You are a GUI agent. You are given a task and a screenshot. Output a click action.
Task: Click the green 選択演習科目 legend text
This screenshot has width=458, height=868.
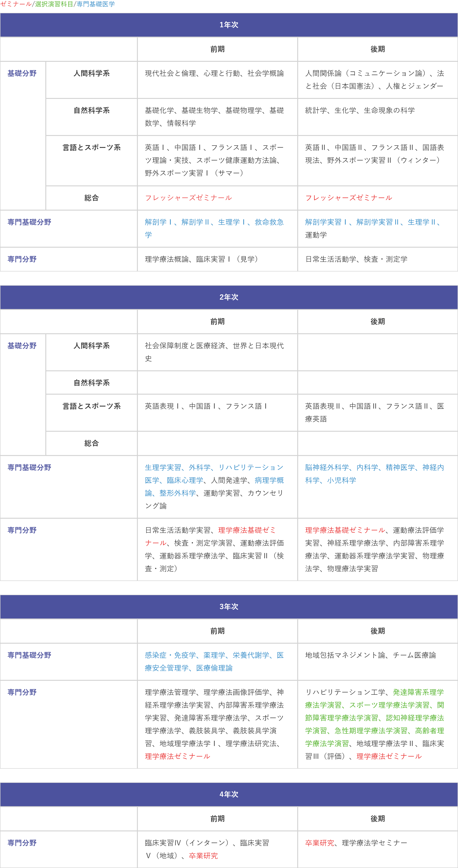[x=54, y=4]
